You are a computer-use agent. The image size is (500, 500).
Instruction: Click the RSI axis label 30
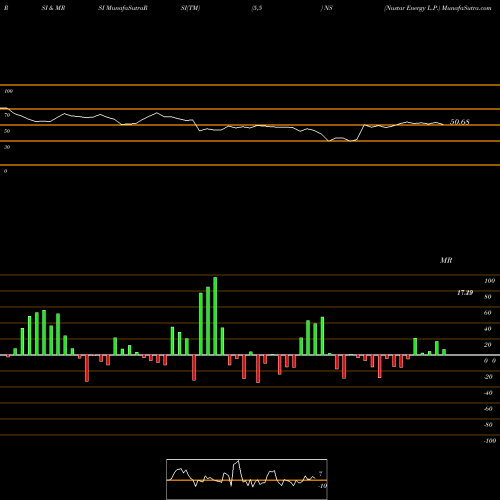point(7,147)
